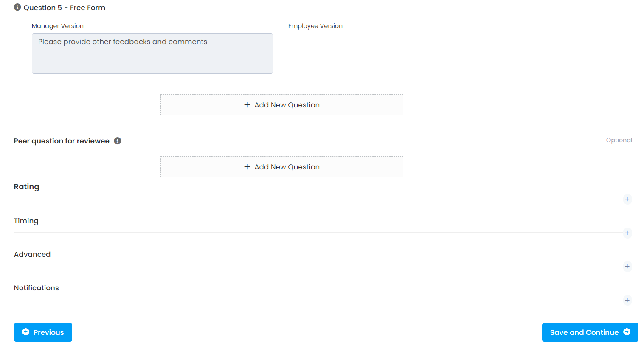Select the Timing section heading
The width and height of the screenshot is (644, 354).
tap(26, 221)
